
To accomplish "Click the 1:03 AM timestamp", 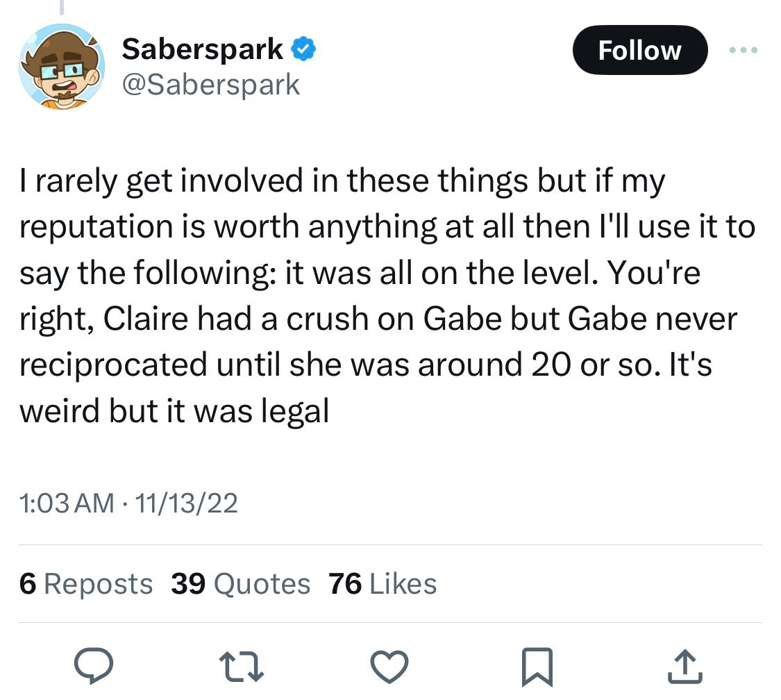I will pos(67,503).
